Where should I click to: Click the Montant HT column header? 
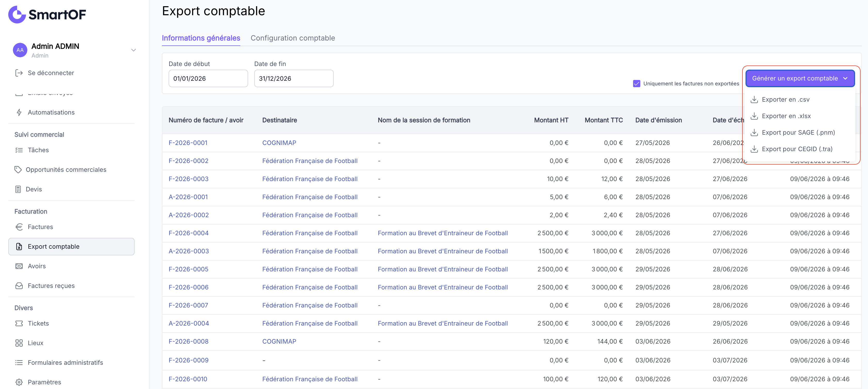click(x=551, y=120)
